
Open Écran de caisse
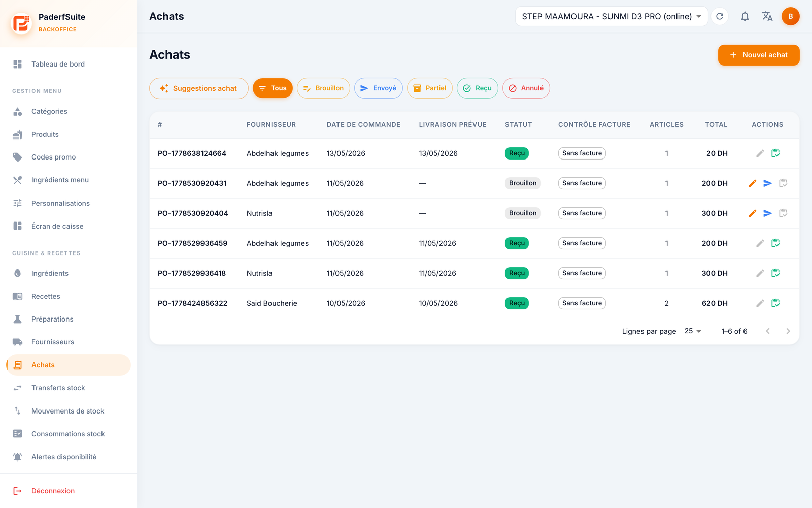(69, 226)
